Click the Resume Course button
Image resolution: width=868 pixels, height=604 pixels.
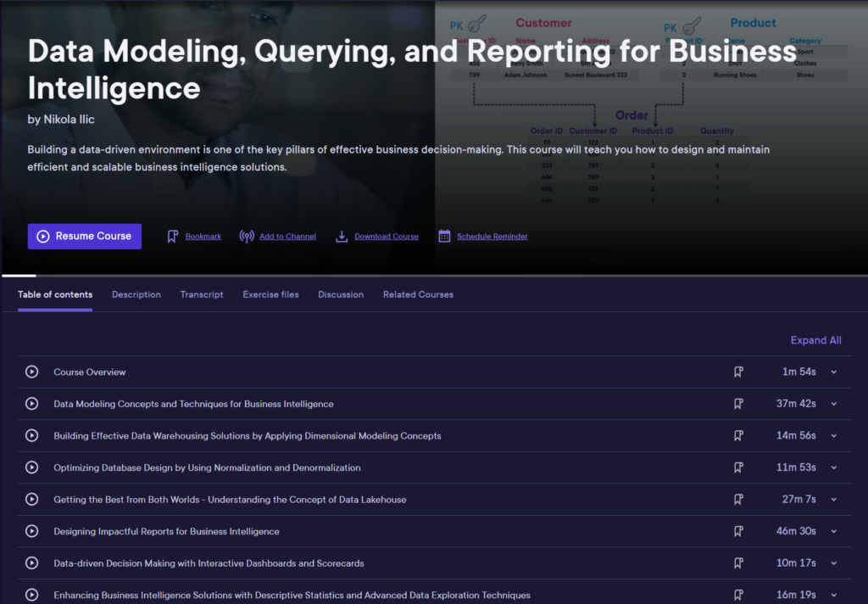[x=85, y=236]
